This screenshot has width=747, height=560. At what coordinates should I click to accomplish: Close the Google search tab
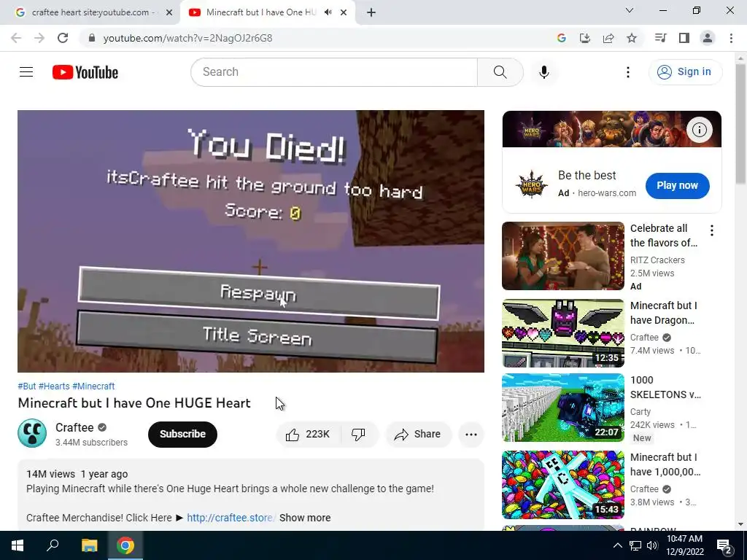click(169, 13)
